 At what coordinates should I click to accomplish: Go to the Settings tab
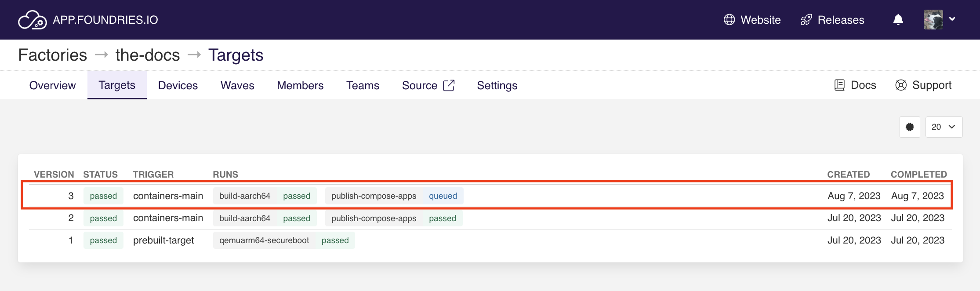pyautogui.click(x=497, y=85)
